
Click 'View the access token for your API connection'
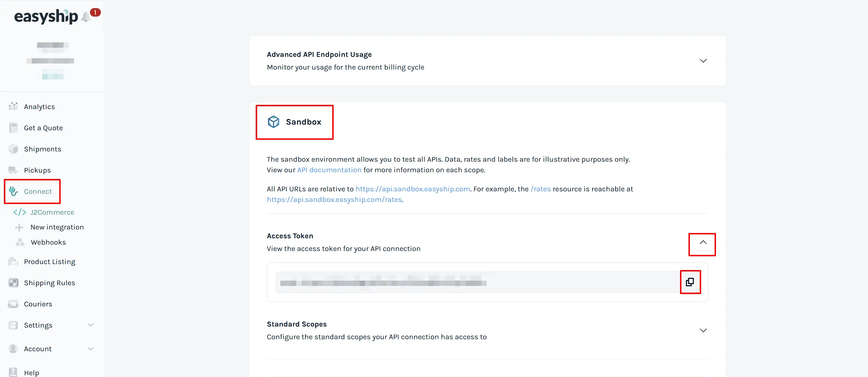344,249
